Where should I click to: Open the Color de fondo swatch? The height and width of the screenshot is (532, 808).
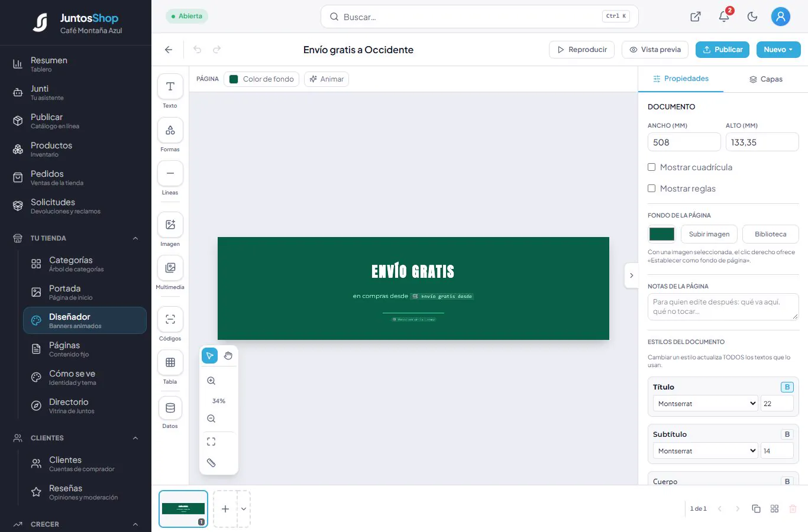[261, 79]
